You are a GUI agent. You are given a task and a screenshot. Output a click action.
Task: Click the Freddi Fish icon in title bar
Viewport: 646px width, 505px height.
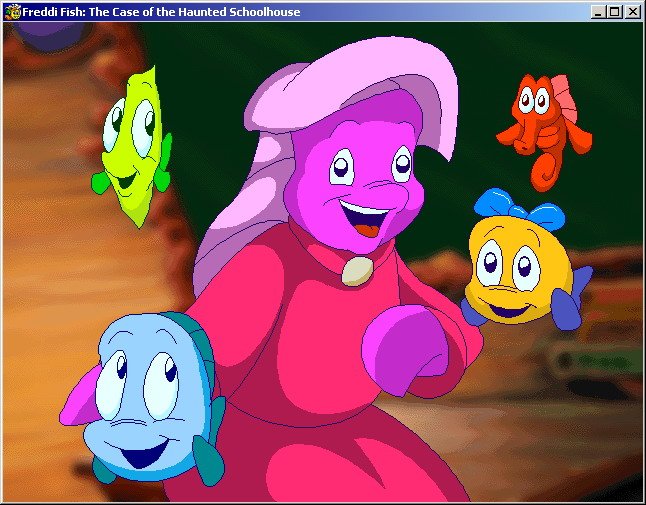tap(13, 12)
